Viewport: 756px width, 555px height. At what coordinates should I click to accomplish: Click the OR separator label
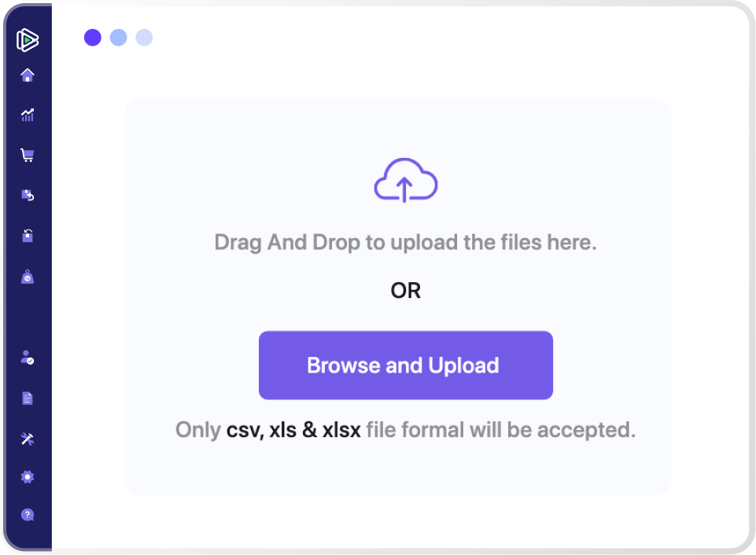tap(405, 291)
